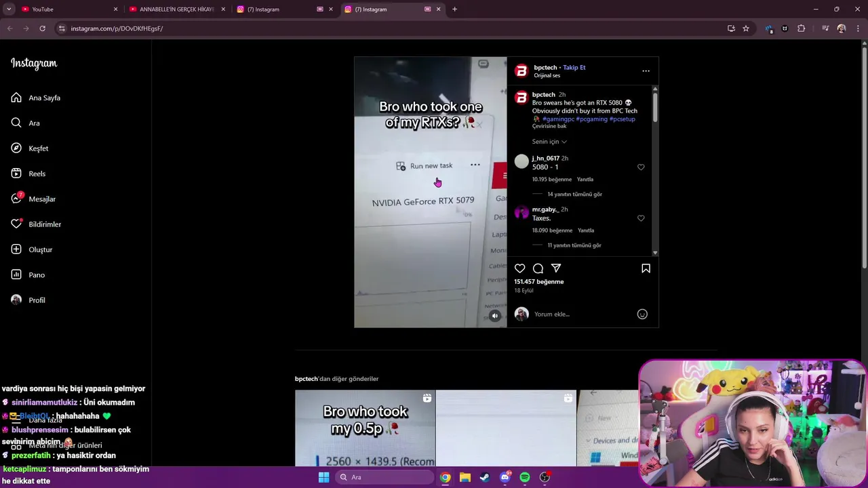868x488 pixels.
Task: Open the Ara search icon in sidebar
Action: [16, 123]
